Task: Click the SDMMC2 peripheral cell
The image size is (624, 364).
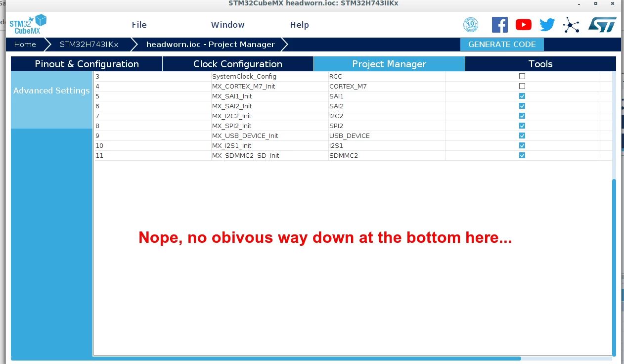Action: pos(387,156)
